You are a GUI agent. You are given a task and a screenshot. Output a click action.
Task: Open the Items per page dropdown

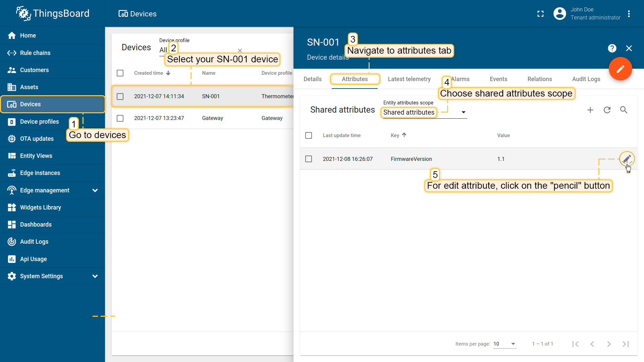coord(505,344)
